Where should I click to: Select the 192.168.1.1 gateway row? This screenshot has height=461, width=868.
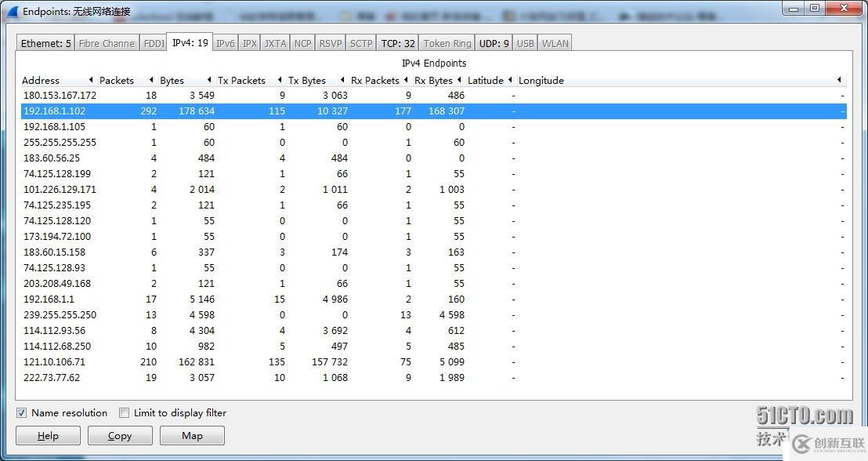[433, 299]
